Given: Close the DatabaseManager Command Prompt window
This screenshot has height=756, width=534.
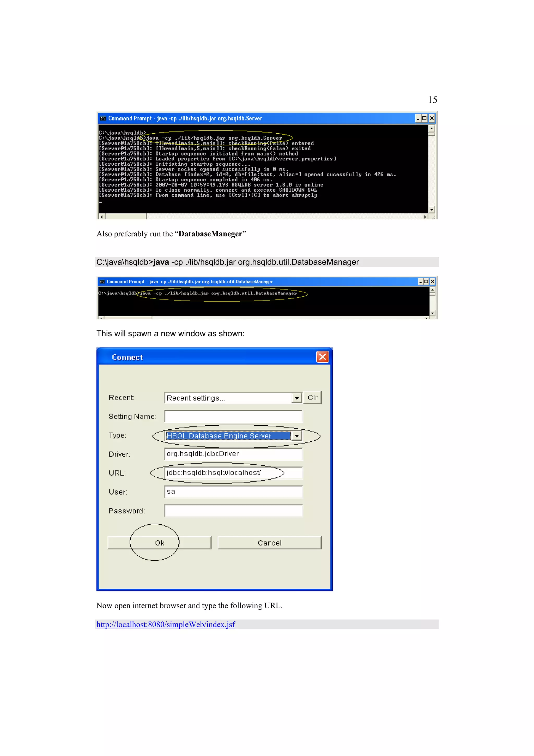Looking at the screenshot, I should tap(432, 281).
